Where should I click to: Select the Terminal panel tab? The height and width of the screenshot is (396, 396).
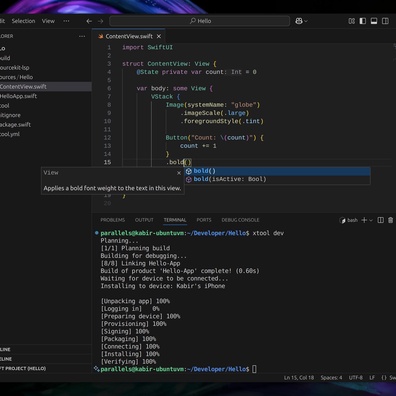175,220
